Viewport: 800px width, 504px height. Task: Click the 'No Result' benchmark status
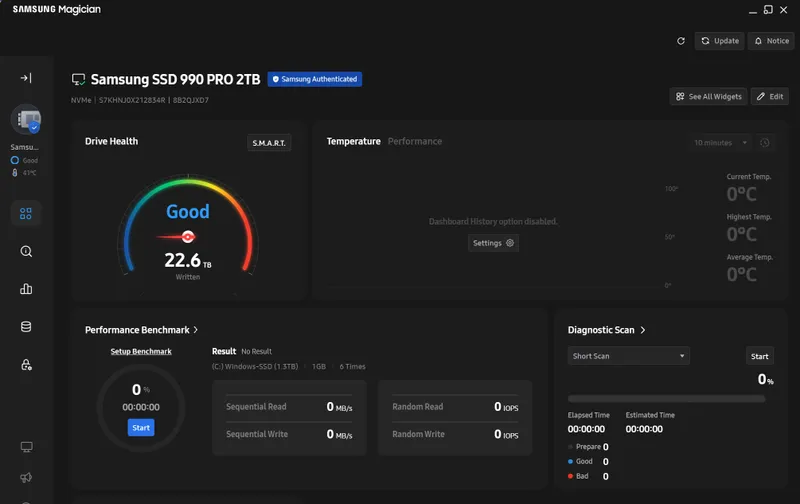(256, 351)
